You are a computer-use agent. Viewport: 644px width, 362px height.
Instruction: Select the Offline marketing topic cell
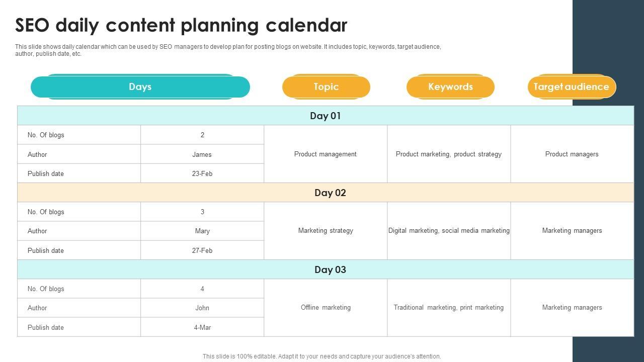click(x=326, y=308)
